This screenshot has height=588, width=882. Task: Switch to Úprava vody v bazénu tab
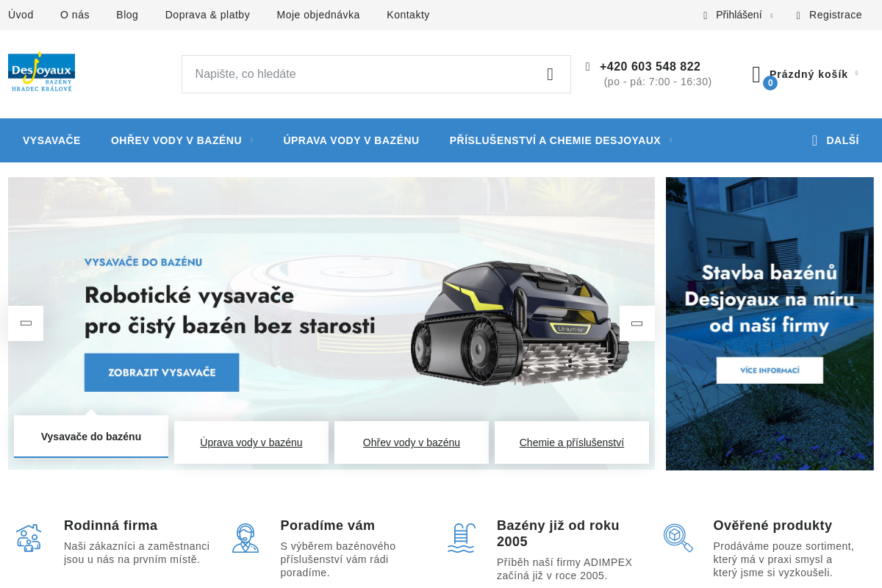click(251, 442)
